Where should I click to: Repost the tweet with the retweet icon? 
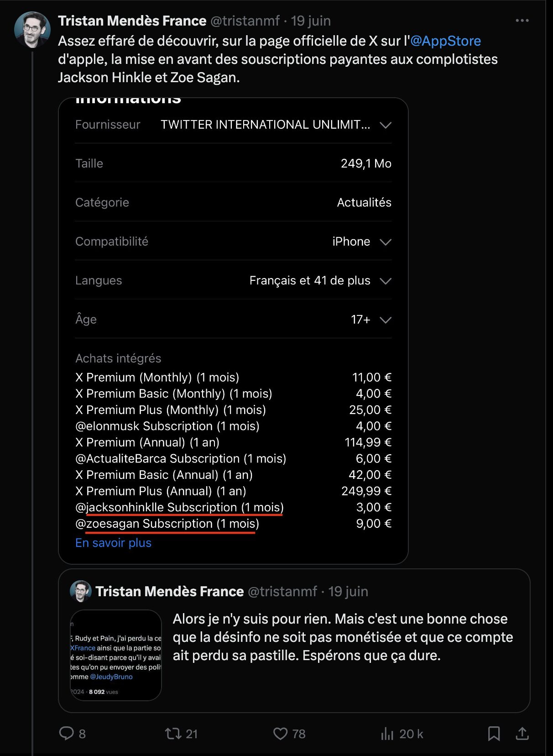(x=173, y=734)
